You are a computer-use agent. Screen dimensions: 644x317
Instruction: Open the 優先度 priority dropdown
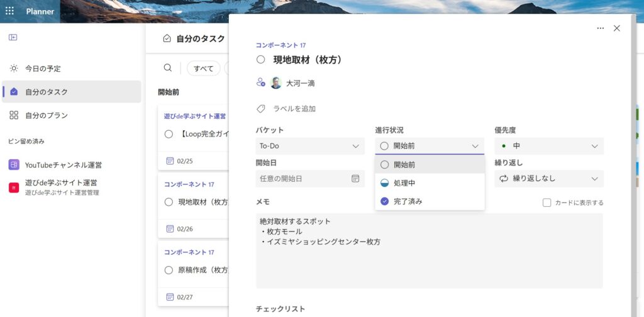[548, 146]
